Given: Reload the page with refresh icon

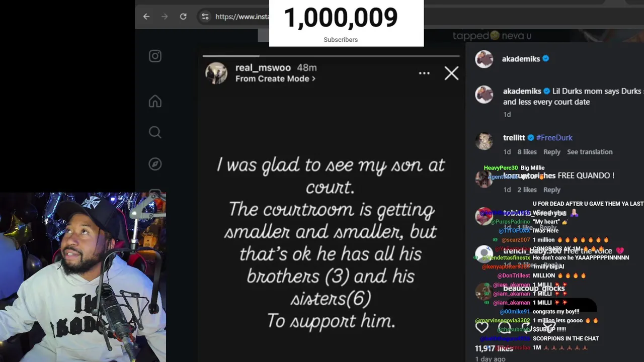Looking at the screenshot, I should pyautogui.click(x=183, y=17).
